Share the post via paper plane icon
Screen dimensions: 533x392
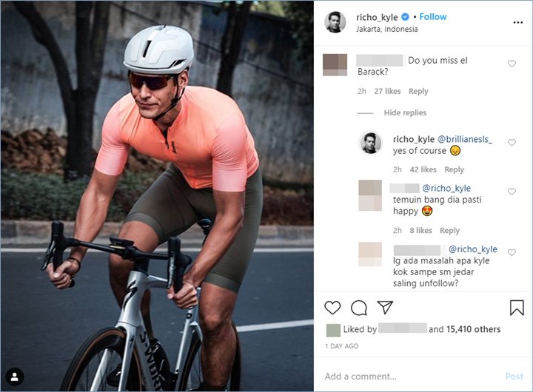(385, 308)
